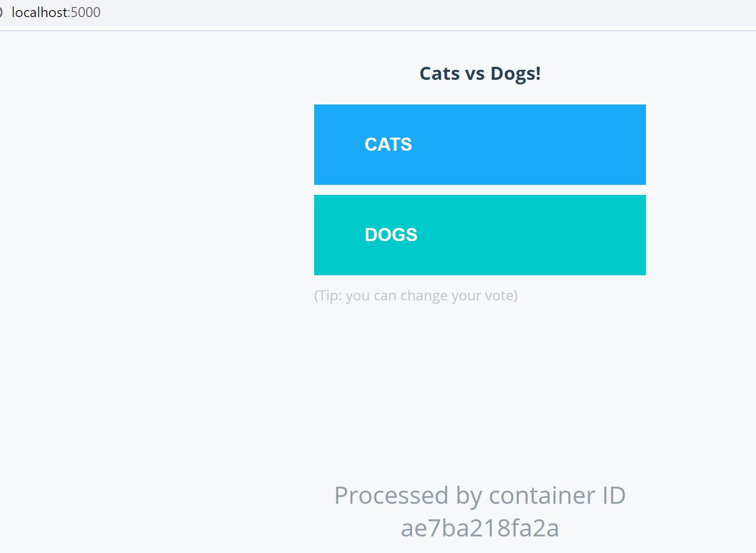Select the DOGS label inside the teal banner
This screenshot has height=553, width=756.
pos(391,235)
